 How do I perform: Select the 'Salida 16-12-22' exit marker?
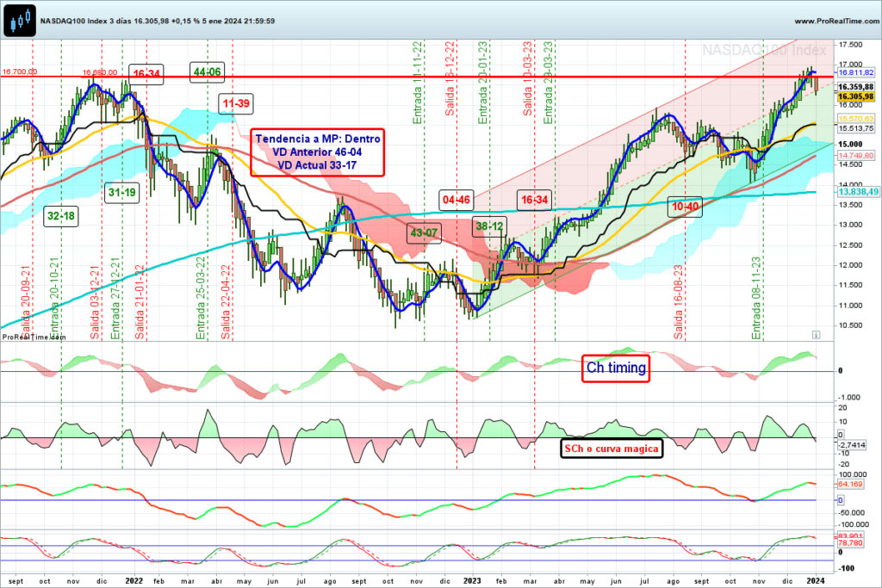450,78
